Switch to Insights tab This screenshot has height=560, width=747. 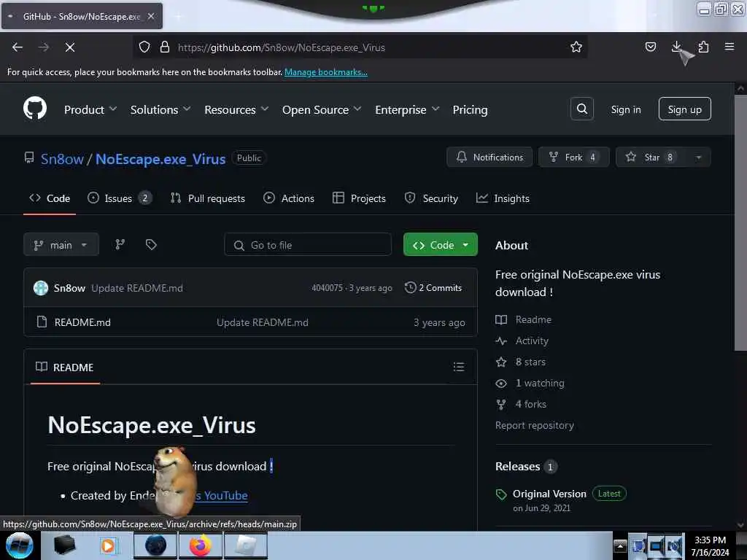click(x=503, y=198)
